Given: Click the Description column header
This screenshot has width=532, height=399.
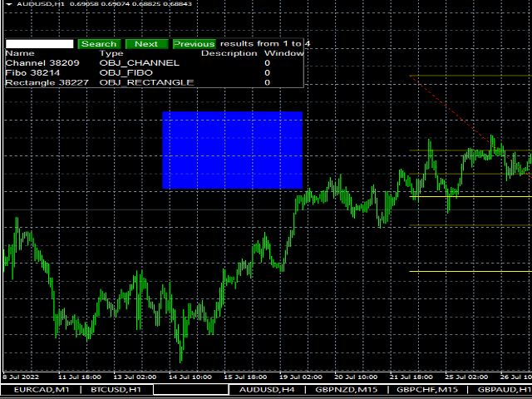Looking at the screenshot, I should [x=229, y=53].
